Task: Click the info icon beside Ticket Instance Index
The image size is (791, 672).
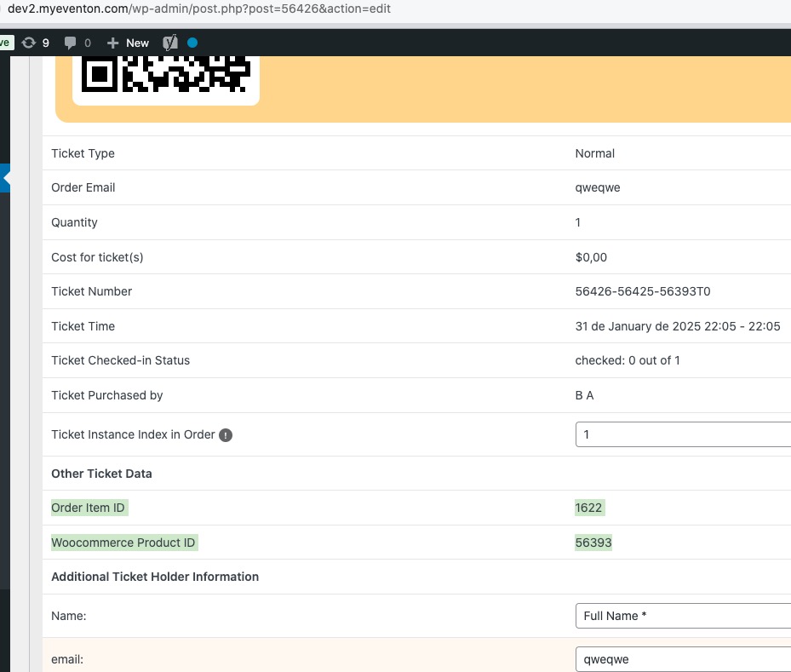Action: 226,435
